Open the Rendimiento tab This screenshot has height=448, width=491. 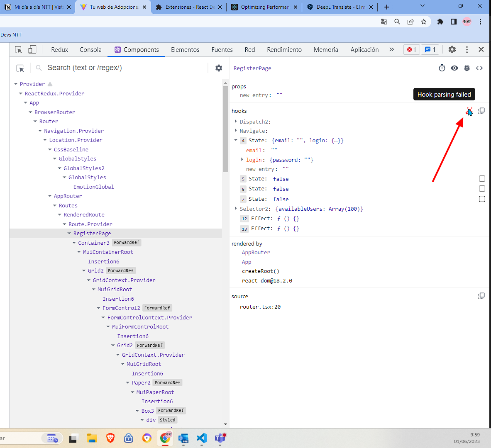284,49
